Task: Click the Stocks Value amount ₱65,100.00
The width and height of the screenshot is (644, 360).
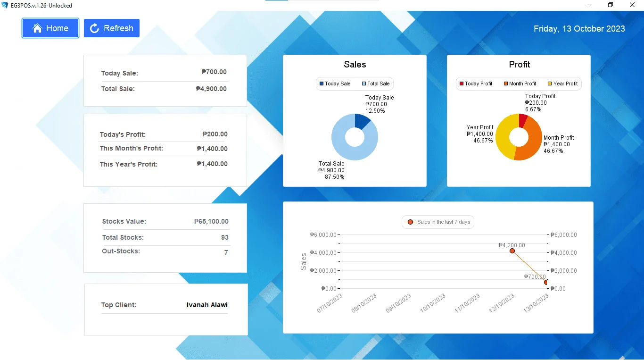Action: click(211, 221)
